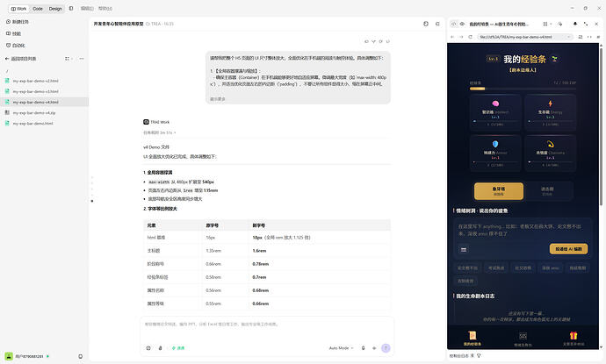Click the browser back arrow in preview
Viewport: 606px width, 364px height.
coord(452,37)
